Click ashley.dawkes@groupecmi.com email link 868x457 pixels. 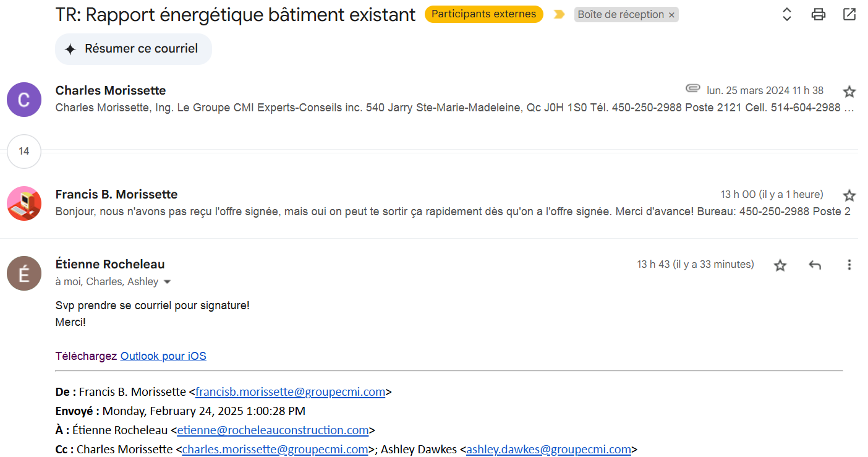coord(548,450)
